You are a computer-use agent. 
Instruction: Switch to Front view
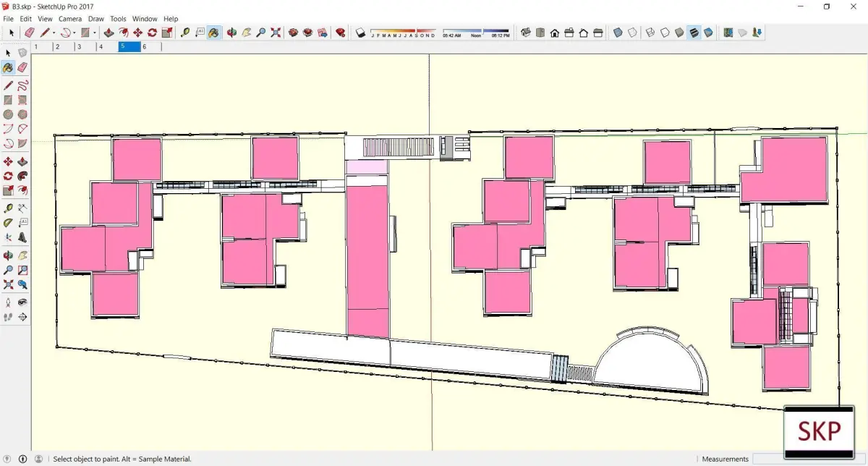point(554,33)
